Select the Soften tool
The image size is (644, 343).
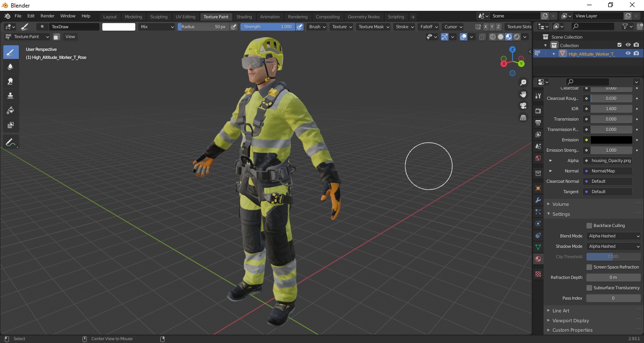(x=11, y=67)
